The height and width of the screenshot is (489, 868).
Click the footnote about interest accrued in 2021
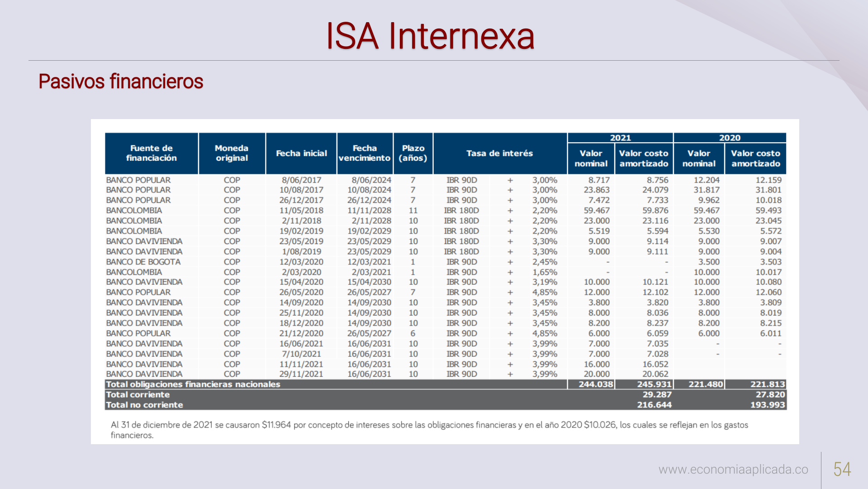coord(429,430)
